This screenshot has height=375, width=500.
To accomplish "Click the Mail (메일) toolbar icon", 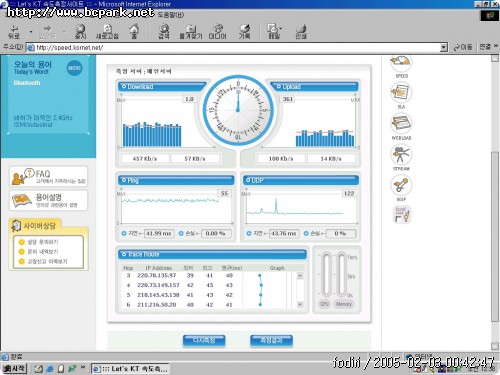I will pyautogui.click(x=274, y=31).
